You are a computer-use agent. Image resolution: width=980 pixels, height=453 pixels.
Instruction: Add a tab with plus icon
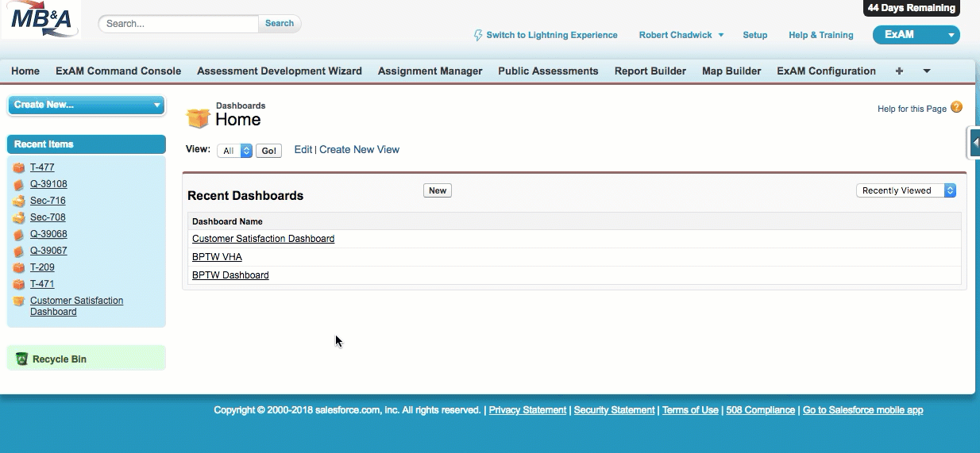point(899,71)
